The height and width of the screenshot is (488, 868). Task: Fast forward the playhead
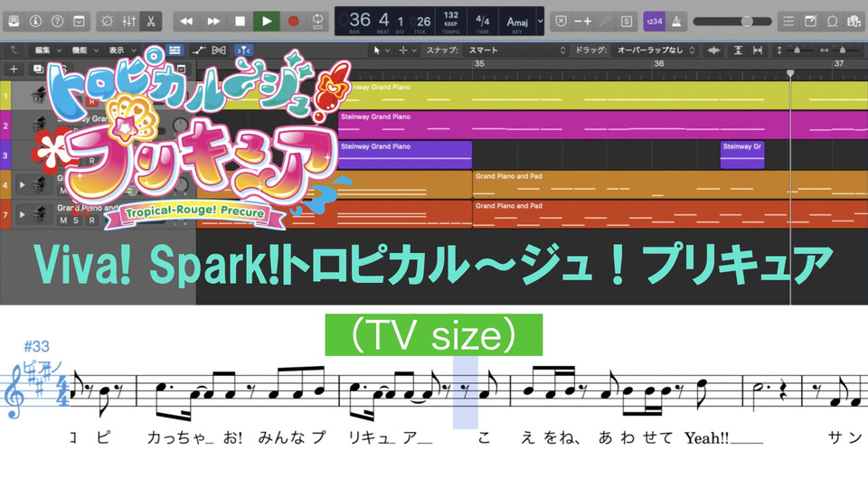point(213,22)
